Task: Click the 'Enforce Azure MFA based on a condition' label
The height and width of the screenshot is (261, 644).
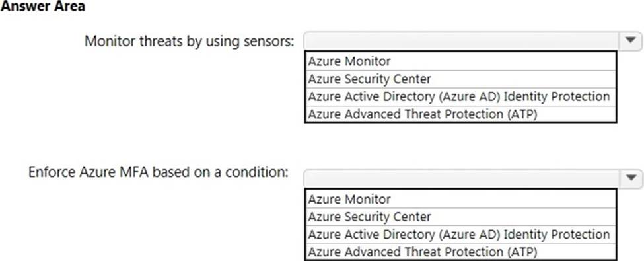Action: click(158, 172)
